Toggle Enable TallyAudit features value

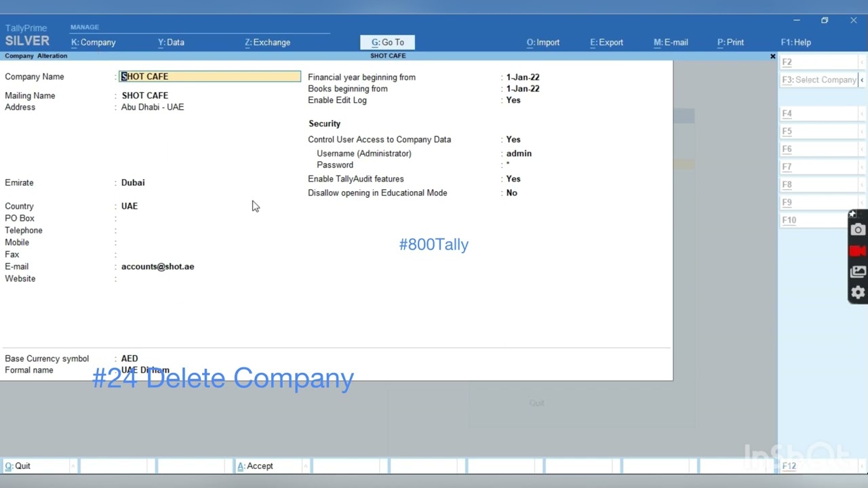[513, 179]
